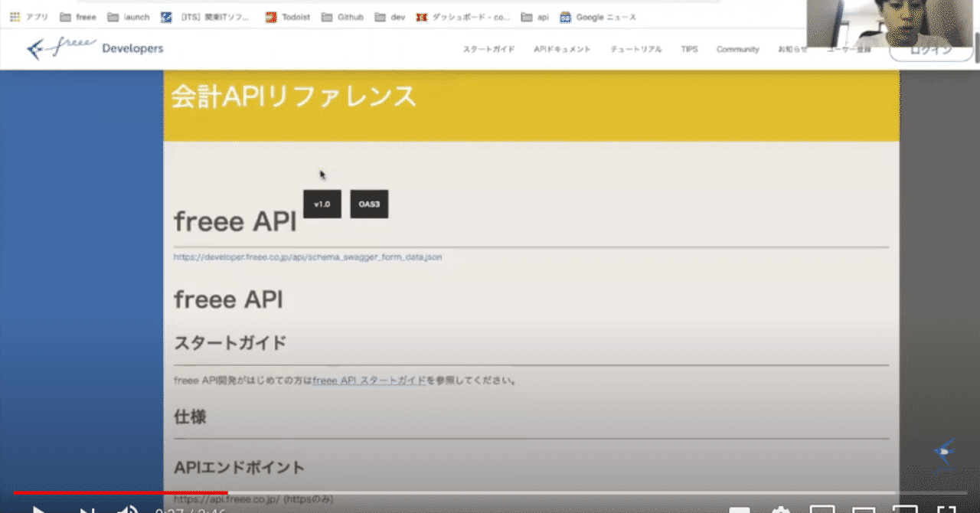Screen dimensions: 980x513
Task: Open the Github bookmarks folder
Action: pyautogui.click(x=342, y=17)
